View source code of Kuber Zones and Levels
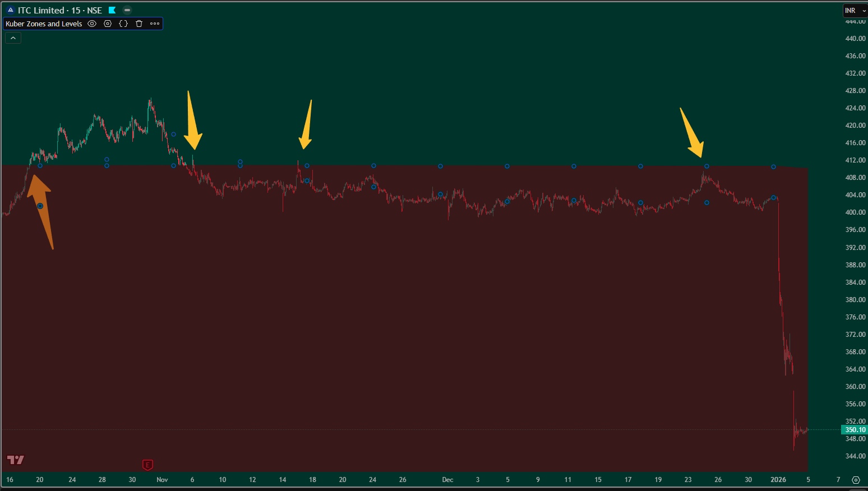The width and height of the screenshot is (868, 491). click(x=123, y=24)
